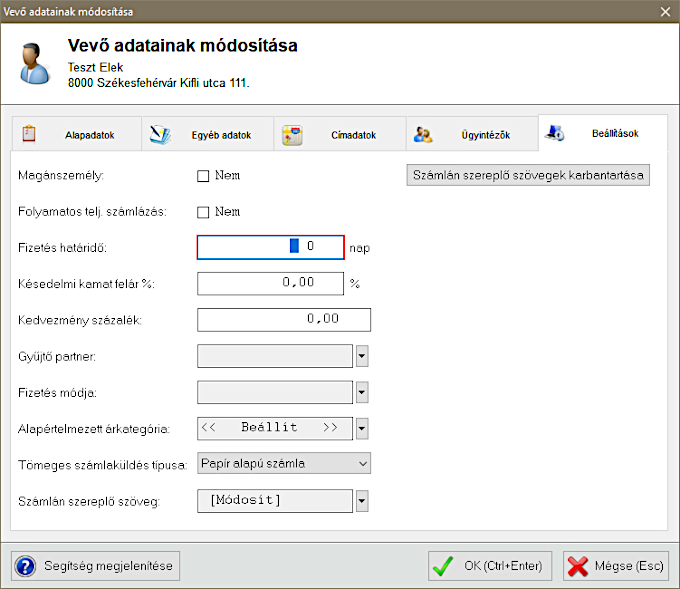Expand the Alapértelmezett árkategória dropdown arrow
The height and width of the screenshot is (589, 680).
coord(362,428)
